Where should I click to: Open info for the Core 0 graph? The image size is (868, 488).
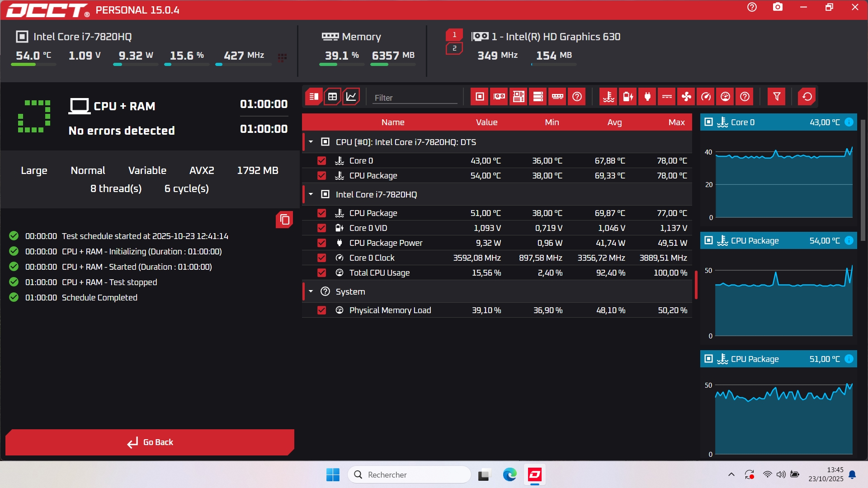[x=849, y=122]
